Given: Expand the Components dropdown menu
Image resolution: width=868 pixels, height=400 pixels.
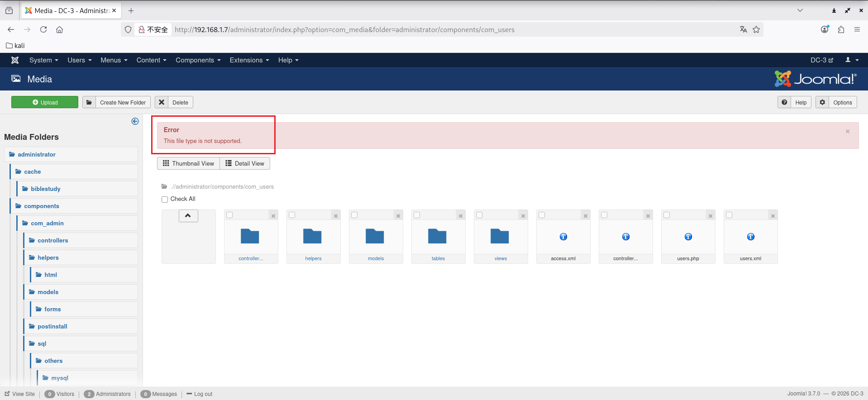Looking at the screenshot, I should tap(198, 60).
